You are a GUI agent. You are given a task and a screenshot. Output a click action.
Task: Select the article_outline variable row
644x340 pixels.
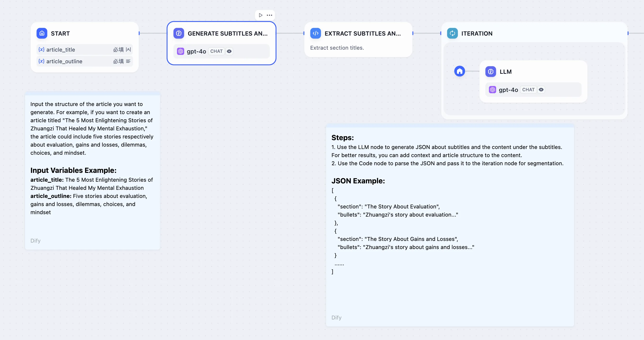click(x=85, y=61)
